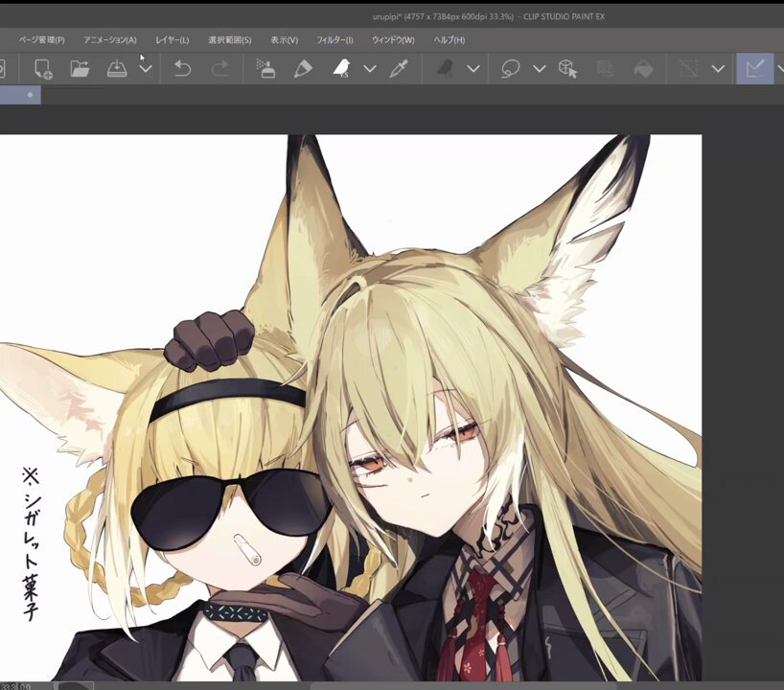Open the 表示(V) menu
784x690 pixels.
284,40
